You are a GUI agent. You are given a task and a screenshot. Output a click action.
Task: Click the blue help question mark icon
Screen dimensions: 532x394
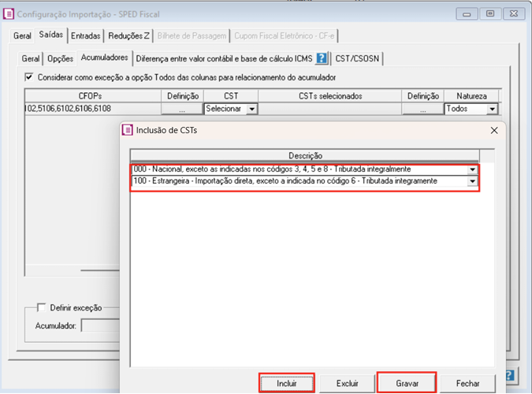click(322, 58)
